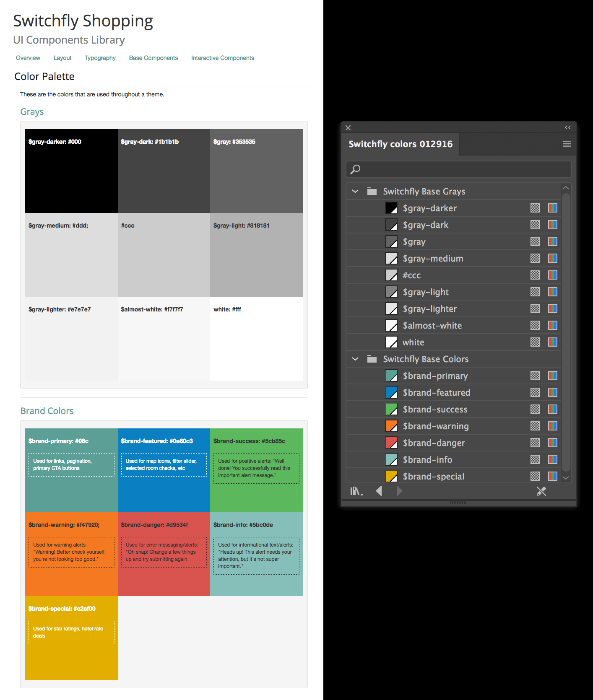Open the Base Components nav link
The image size is (593, 700).
pos(153,58)
